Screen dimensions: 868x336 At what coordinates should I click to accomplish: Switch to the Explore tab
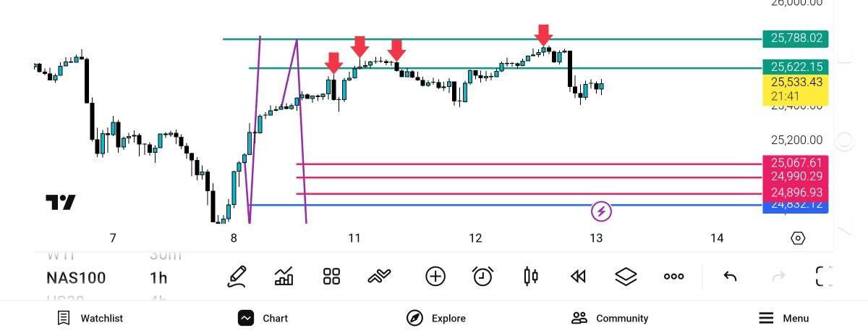pyautogui.click(x=436, y=318)
